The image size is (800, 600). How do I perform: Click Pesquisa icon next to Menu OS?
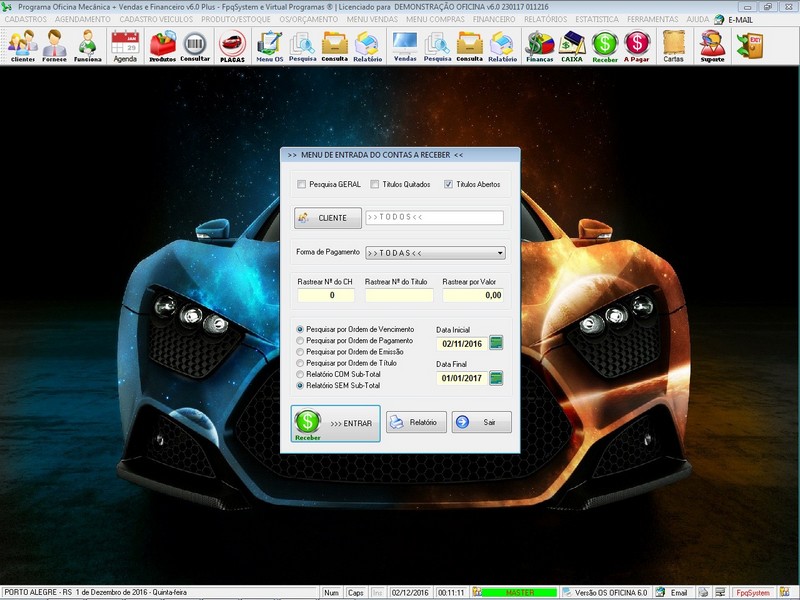[303, 46]
